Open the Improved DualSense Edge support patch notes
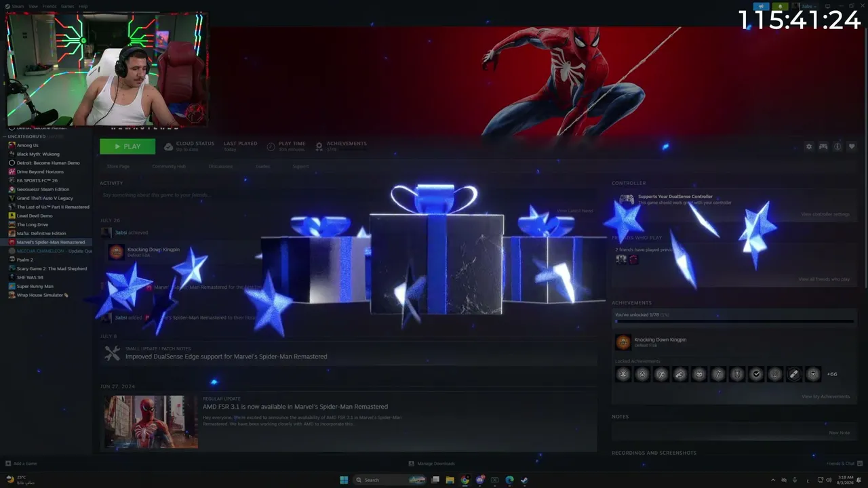This screenshot has height=488, width=868. coord(226,357)
